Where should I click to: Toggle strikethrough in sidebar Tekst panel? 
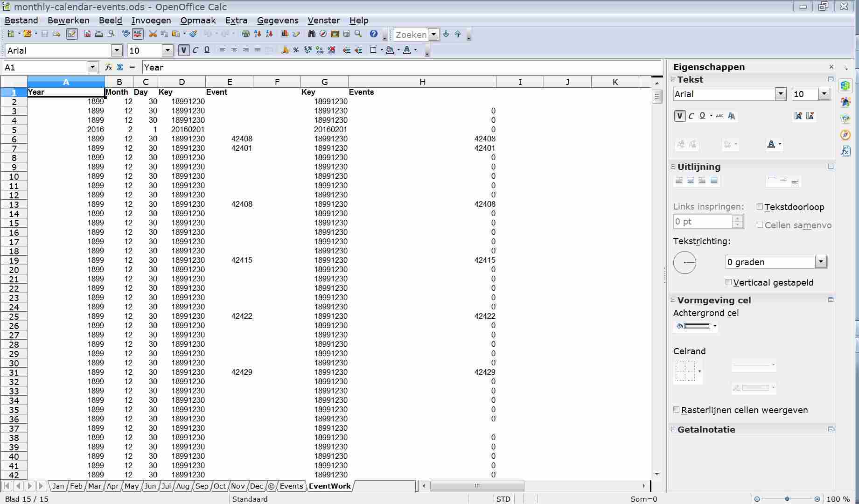pyautogui.click(x=720, y=116)
